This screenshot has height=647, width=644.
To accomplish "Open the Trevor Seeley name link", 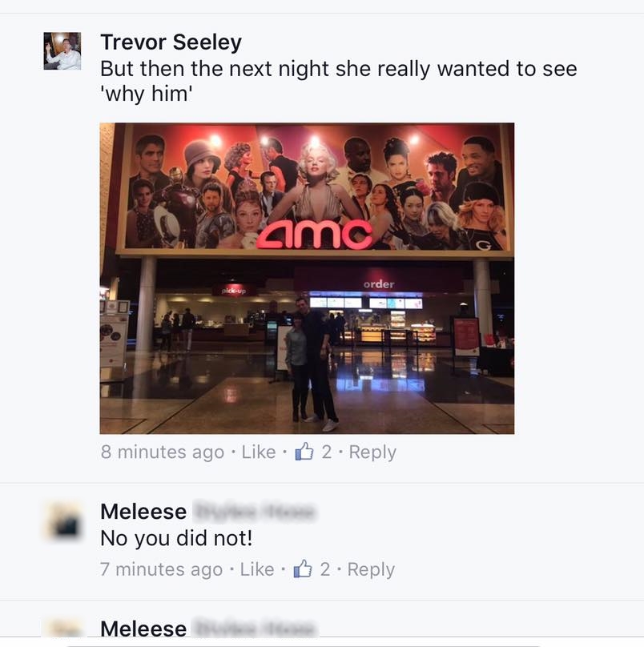I will coord(171,42).
